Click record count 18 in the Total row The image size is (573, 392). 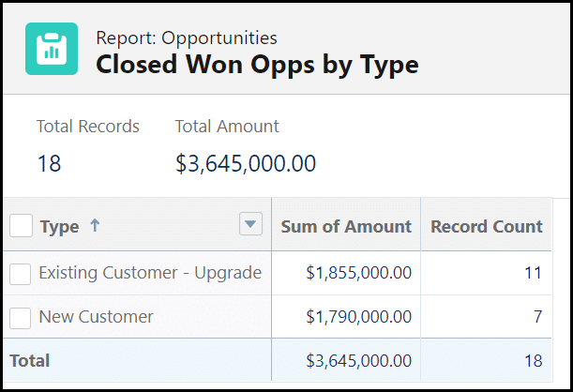tap(532, 360)
